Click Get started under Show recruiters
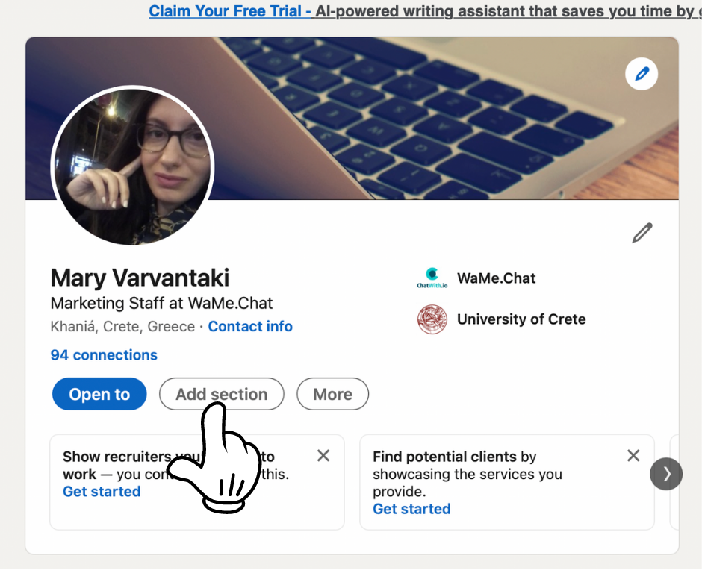 (102, 491)
